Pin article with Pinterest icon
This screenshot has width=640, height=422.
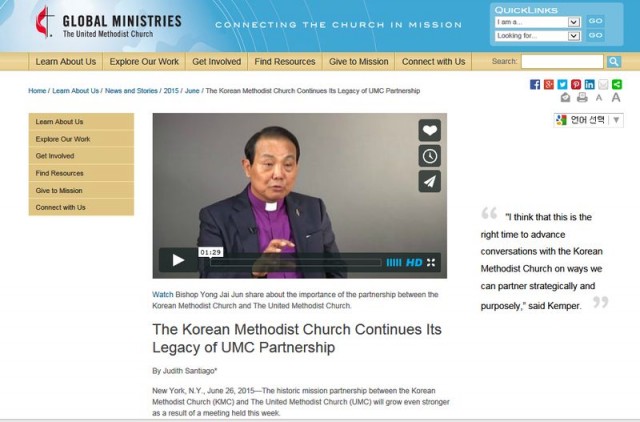[x=576, y=84]
